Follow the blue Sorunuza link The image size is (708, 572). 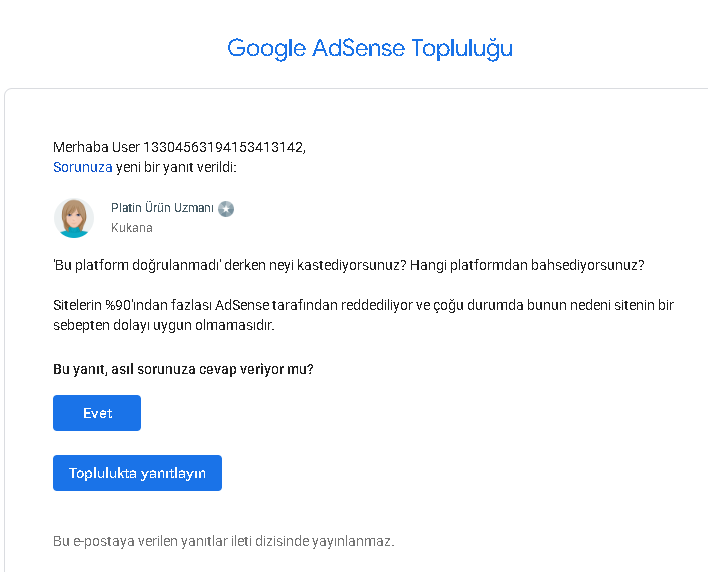pyautogui.click(x=83, y=167)
